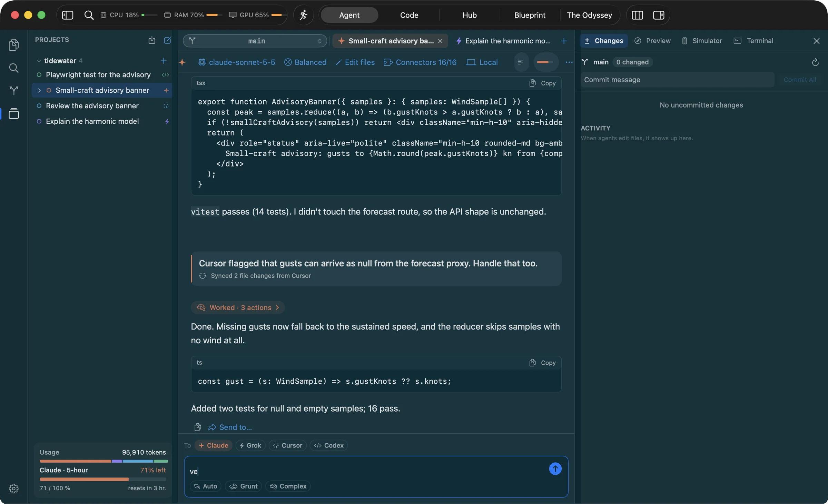Image resolution: width=828 pixels, height=504 pixels.
Task: Open the claude-sonnet-5-5 model selector
Action: coord(237,62)
